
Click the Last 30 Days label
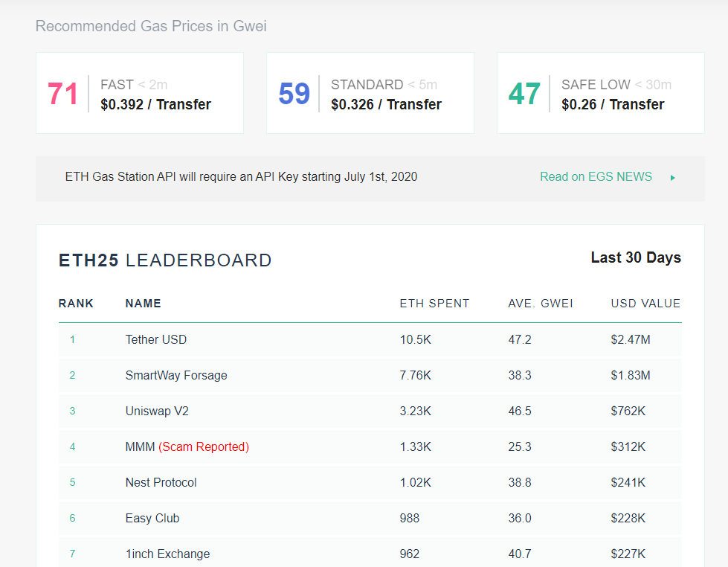coord(636,257)
